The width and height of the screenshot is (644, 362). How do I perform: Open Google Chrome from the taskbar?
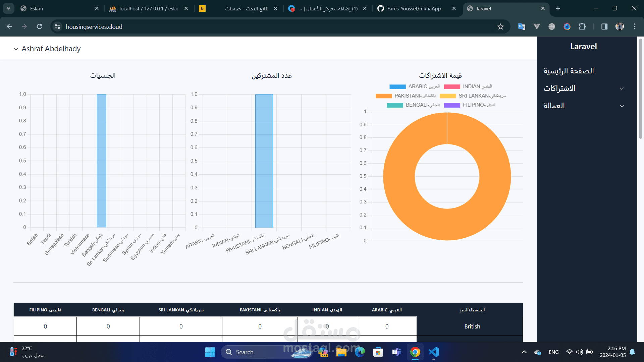point(415,352)
